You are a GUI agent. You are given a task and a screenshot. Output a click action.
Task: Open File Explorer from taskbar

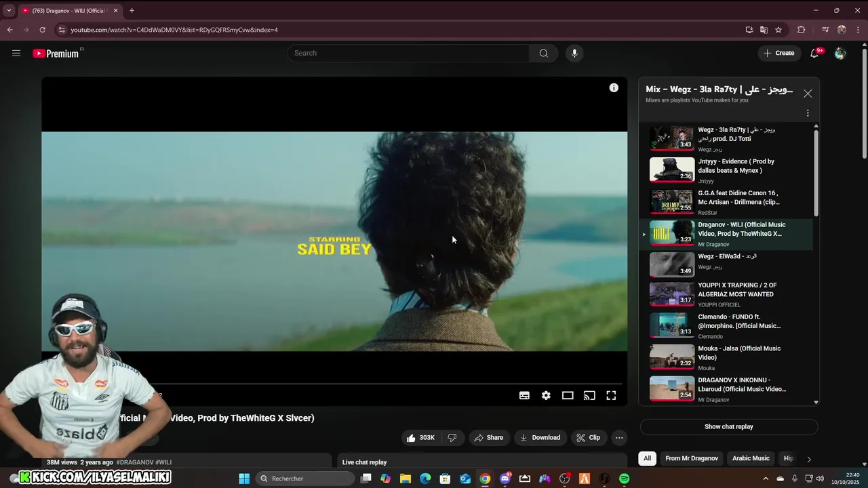point(405,479)
